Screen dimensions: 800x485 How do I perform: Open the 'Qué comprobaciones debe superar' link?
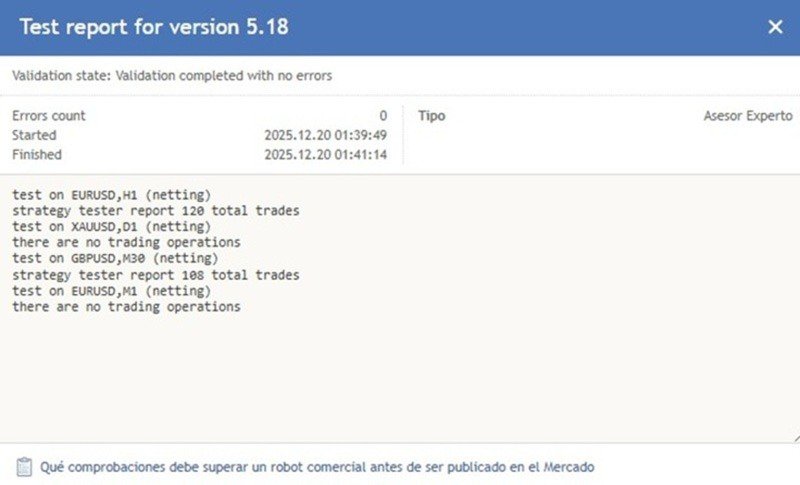[318, 467]
